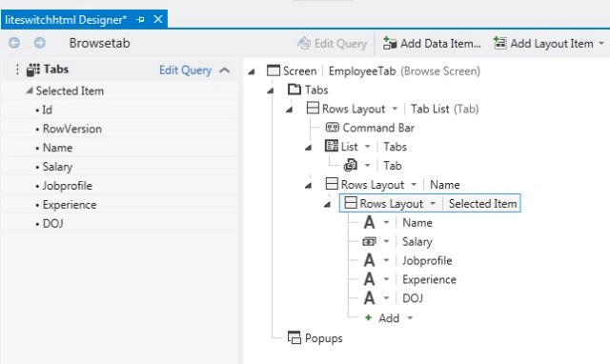Collapse the Tabs node in screen tree
Image resolution: width=610 pixels, height=364 pixels.
point(271,91)
